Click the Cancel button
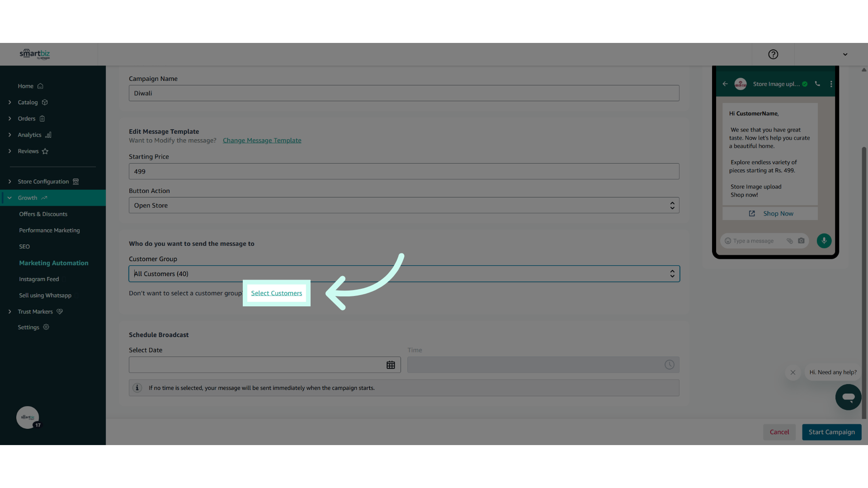Screen dimensions: 868x488 click(x=779, y=432)
